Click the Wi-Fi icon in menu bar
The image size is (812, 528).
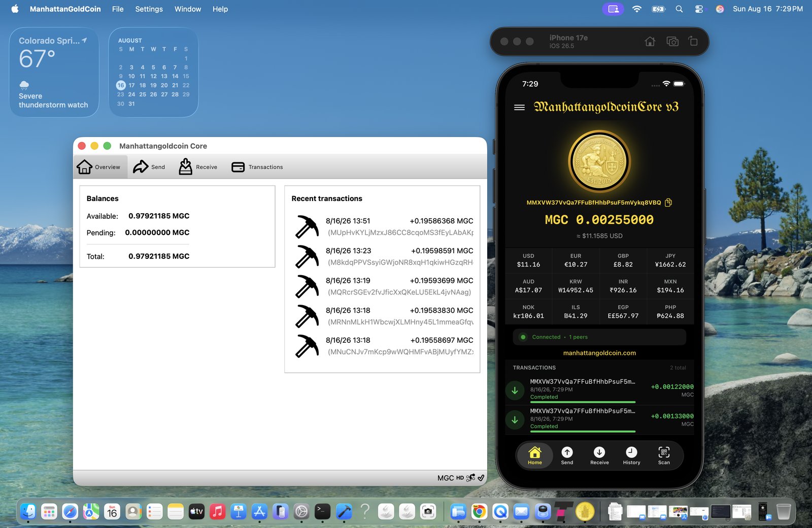point(637,9)
